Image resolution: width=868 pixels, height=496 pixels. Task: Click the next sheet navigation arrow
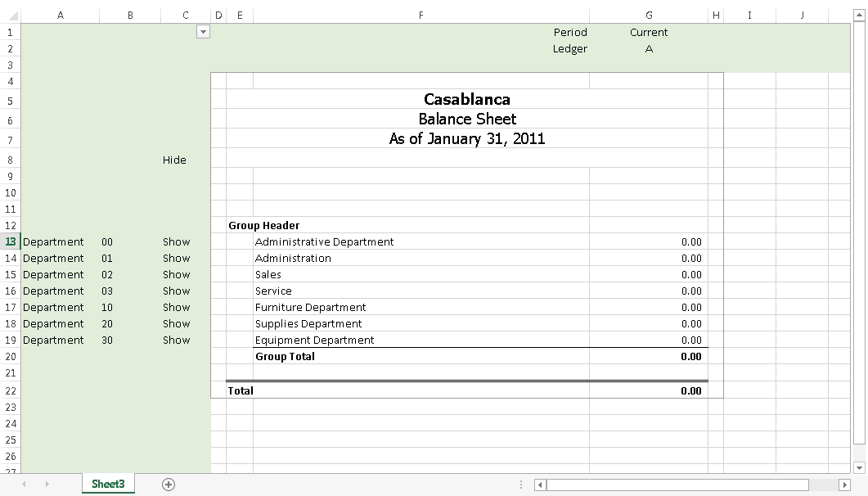point(47,485)
